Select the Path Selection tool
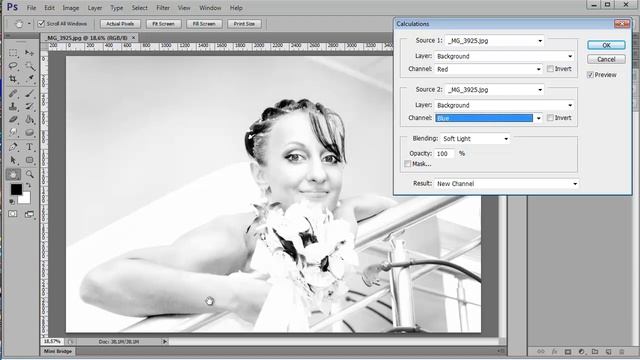The image size is (640, 360). point(13,160)
